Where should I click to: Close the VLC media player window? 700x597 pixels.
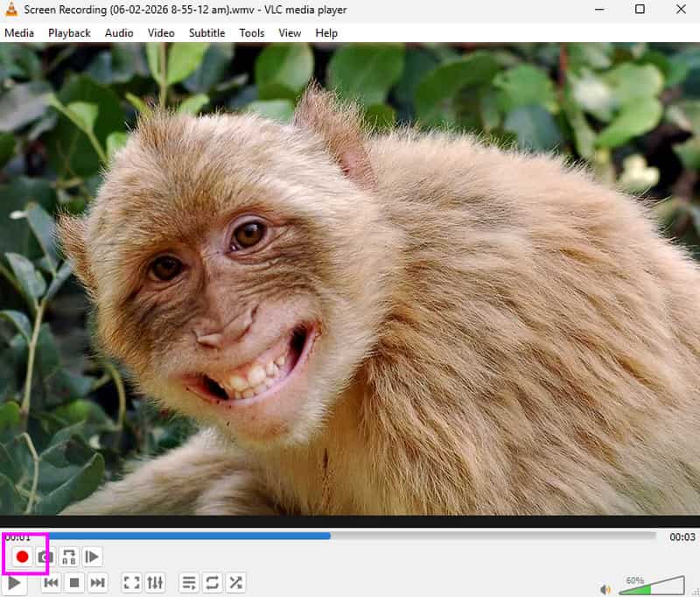click(x=681, y=10)
